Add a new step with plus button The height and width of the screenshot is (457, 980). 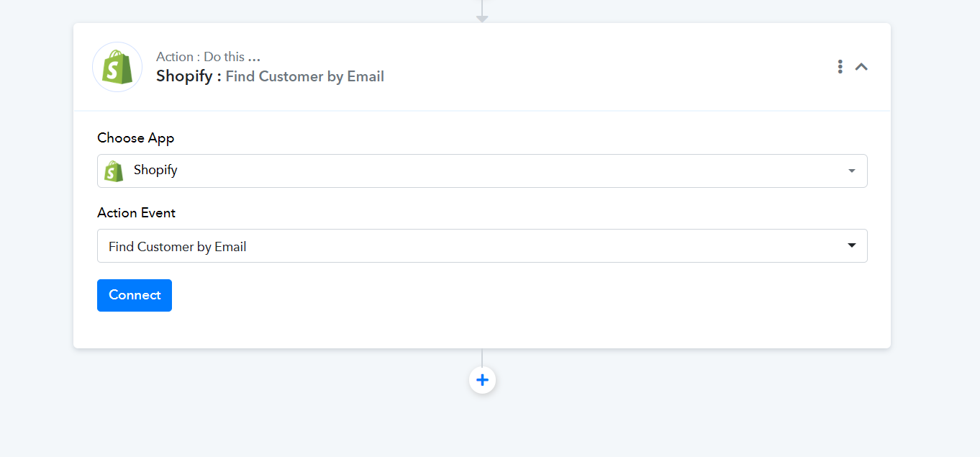tap(482, 380)
